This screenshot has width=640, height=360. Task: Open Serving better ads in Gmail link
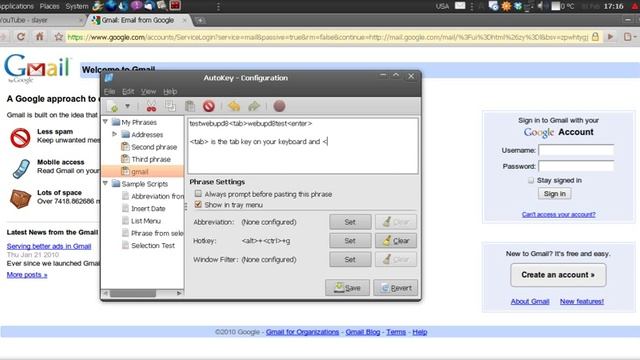[49, 246]
